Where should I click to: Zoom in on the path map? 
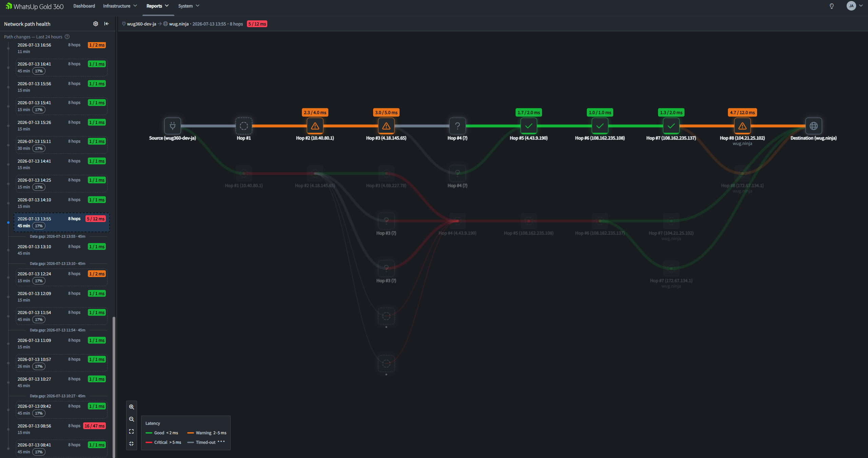click(x=132, y=407)
